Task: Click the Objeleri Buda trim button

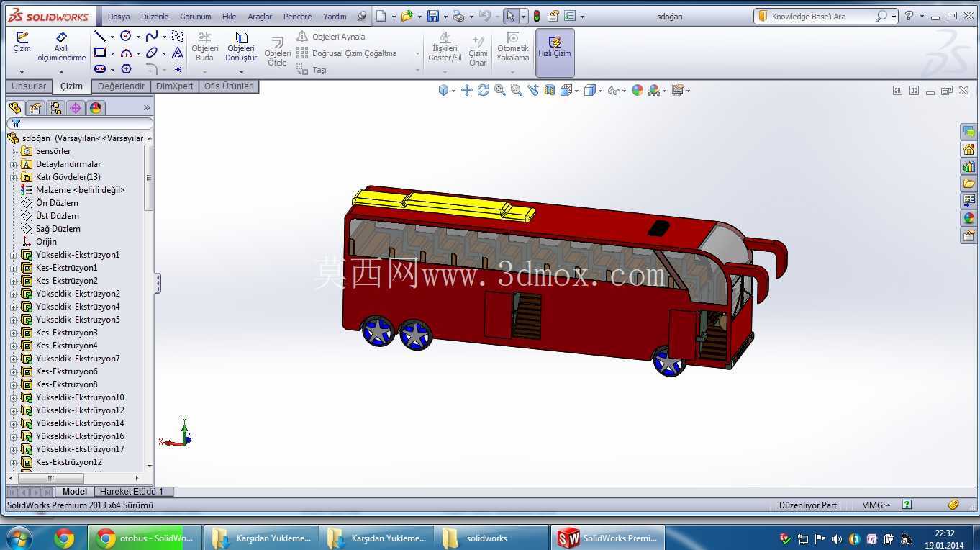Action: [x=204, y=47]
